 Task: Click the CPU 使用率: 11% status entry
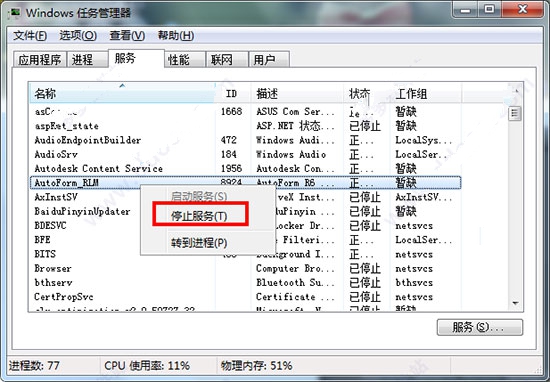coord(147,366)
